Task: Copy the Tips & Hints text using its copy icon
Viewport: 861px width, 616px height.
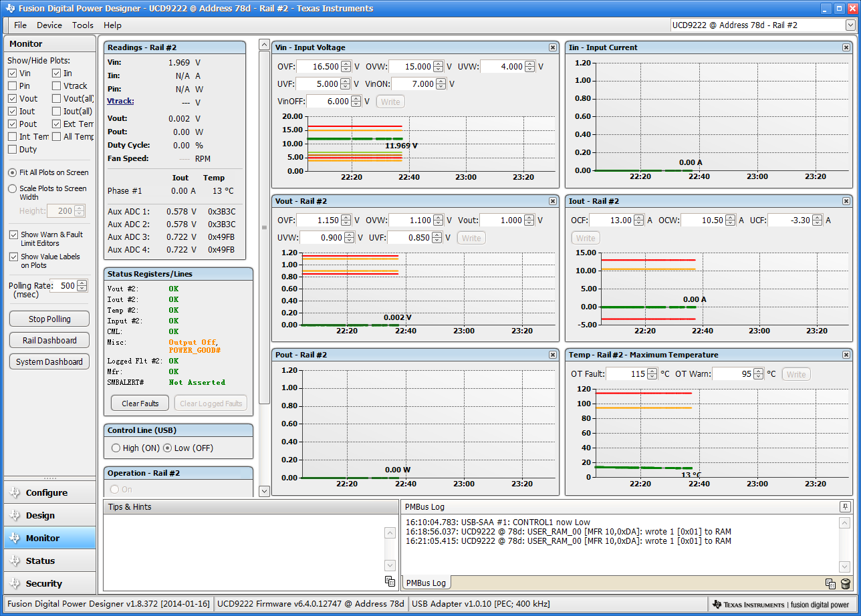Action: [x=390, y=581]
